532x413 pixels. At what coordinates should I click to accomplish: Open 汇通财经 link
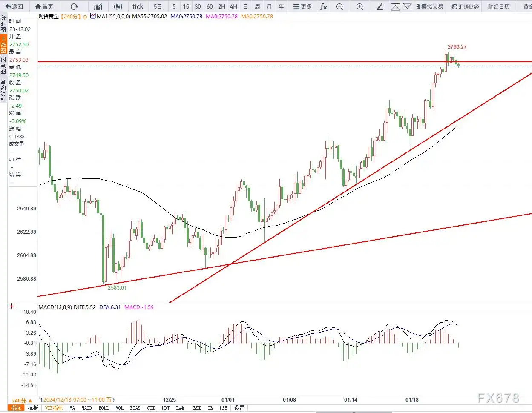point(465,6)
